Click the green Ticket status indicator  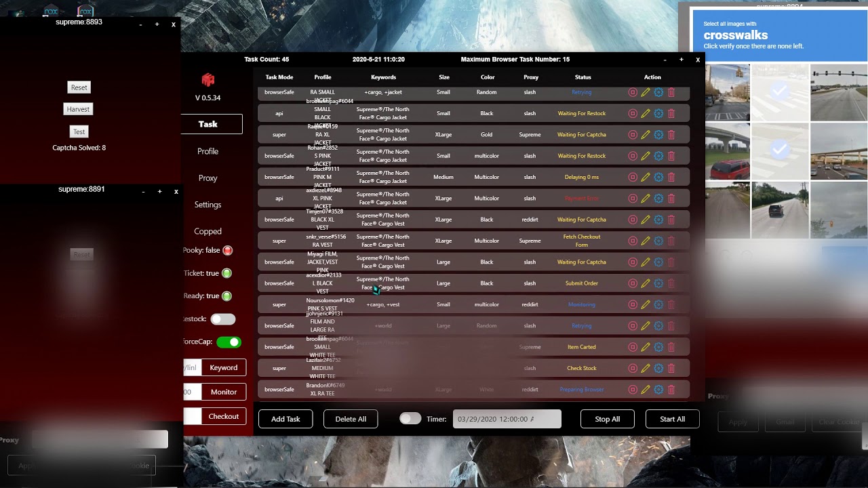(x=226, y=273)
